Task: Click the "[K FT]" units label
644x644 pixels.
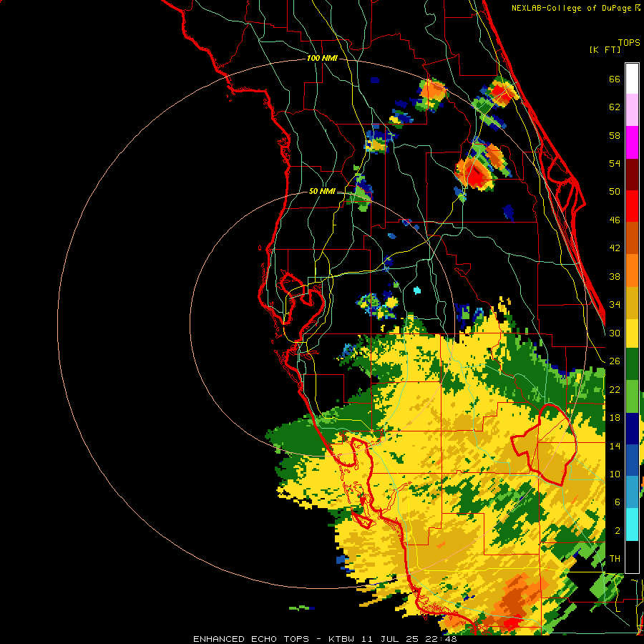Action: (x=605, y=49)
